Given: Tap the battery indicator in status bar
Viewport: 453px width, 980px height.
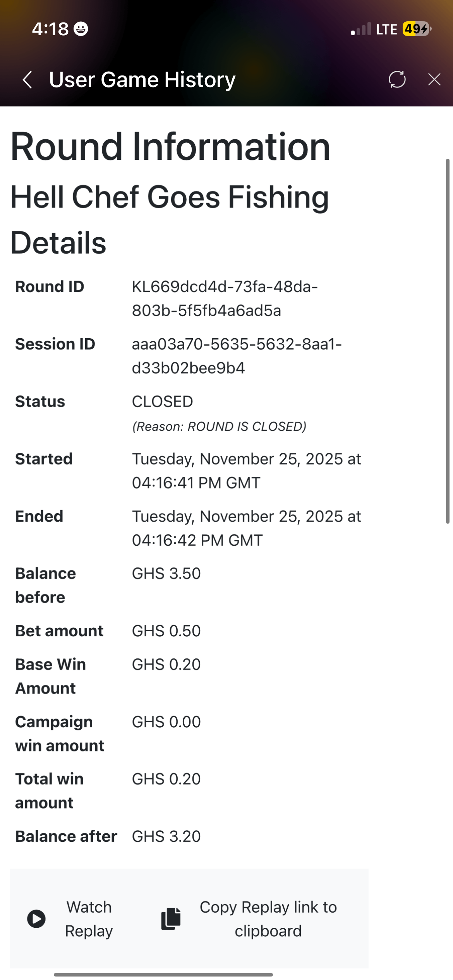Looking at the screenshot, I should [417, 29].
